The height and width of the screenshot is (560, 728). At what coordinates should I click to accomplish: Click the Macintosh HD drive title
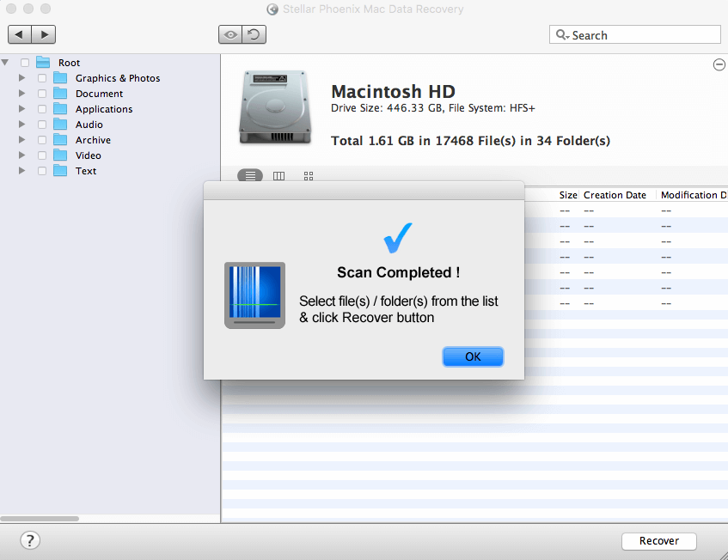pos(393,91)
